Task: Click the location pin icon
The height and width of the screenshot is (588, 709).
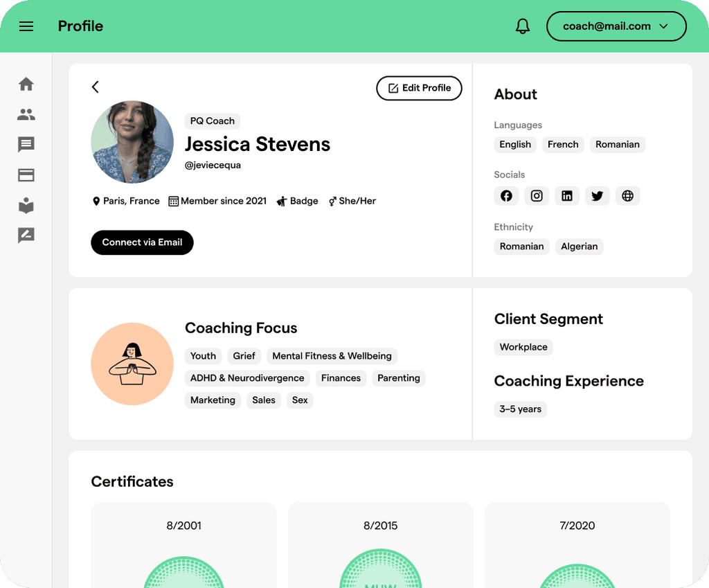Action: 96,202
